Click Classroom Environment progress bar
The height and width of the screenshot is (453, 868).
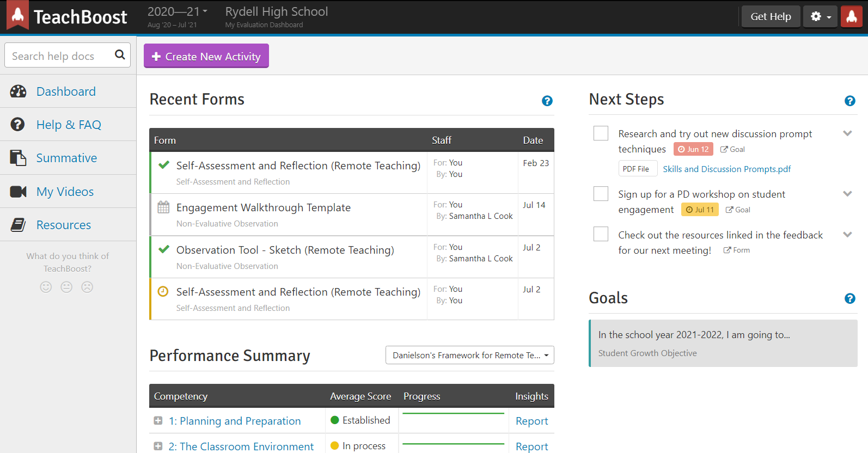[453, 444]
